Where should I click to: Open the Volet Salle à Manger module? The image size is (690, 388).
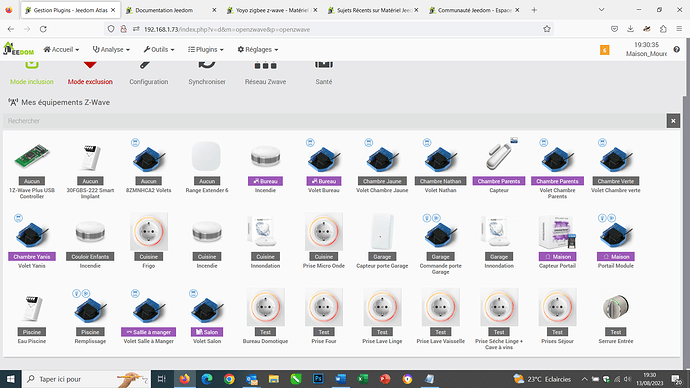point(149,317)
